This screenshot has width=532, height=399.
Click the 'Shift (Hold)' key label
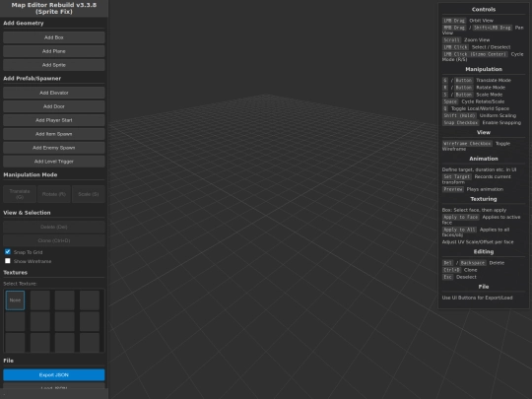[459, 115]
